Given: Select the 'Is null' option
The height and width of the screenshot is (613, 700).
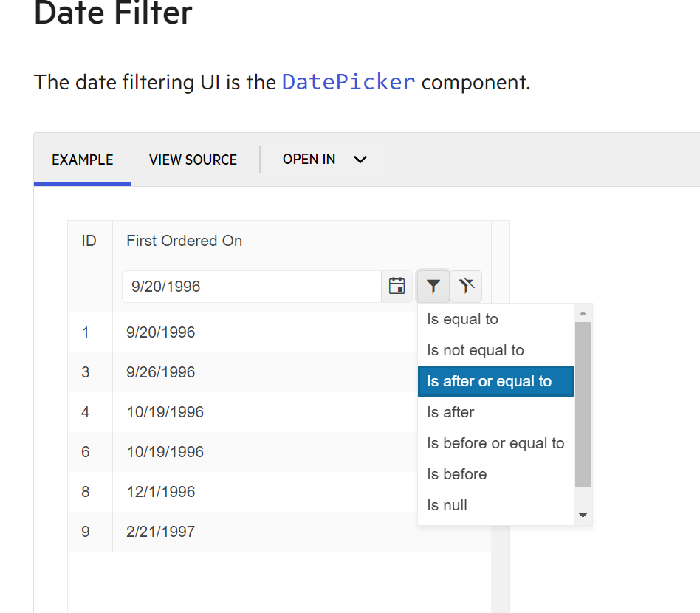Looking at the screenshot, I should [x=447, y=505].
